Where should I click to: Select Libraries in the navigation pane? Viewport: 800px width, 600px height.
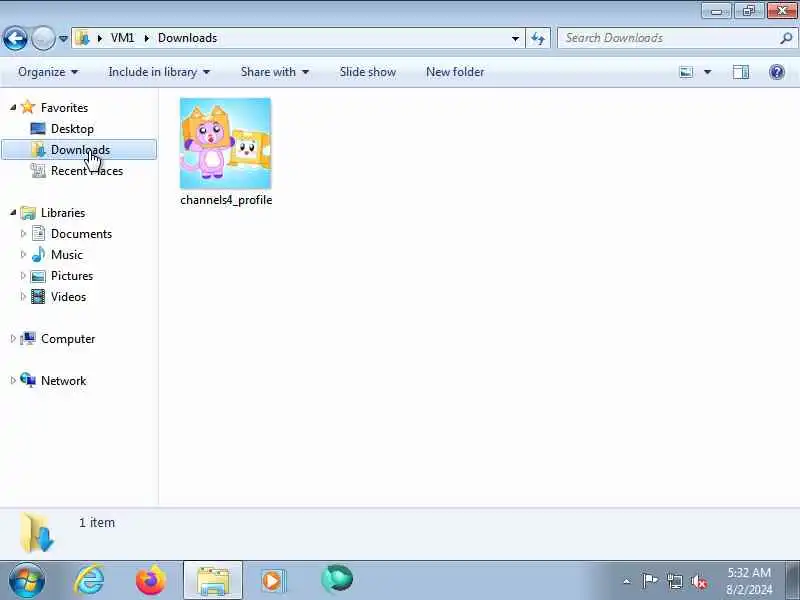pyautogui.click(x=63, y=213)
